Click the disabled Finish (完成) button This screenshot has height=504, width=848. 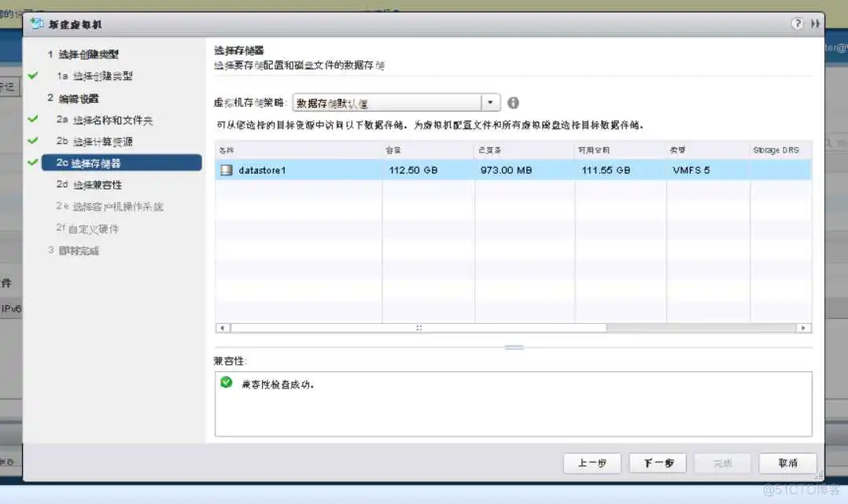pyautogui.click(x=722, y=463)
